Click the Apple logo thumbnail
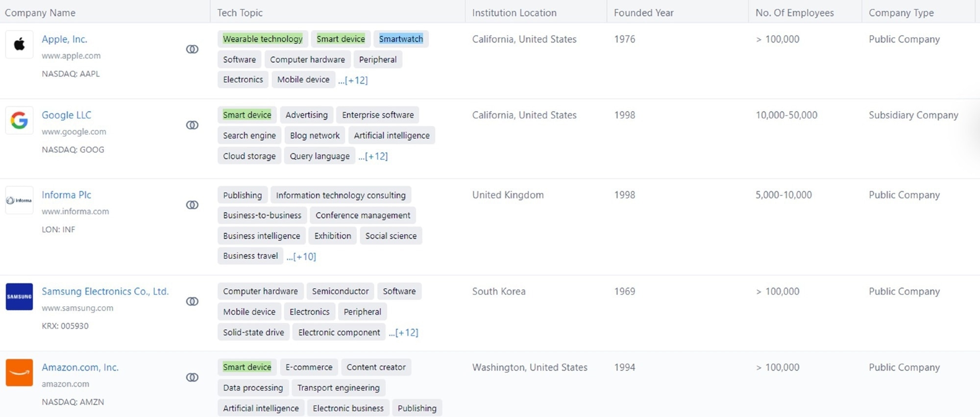Viewport: 980px width, 417px height. [19, 45]
